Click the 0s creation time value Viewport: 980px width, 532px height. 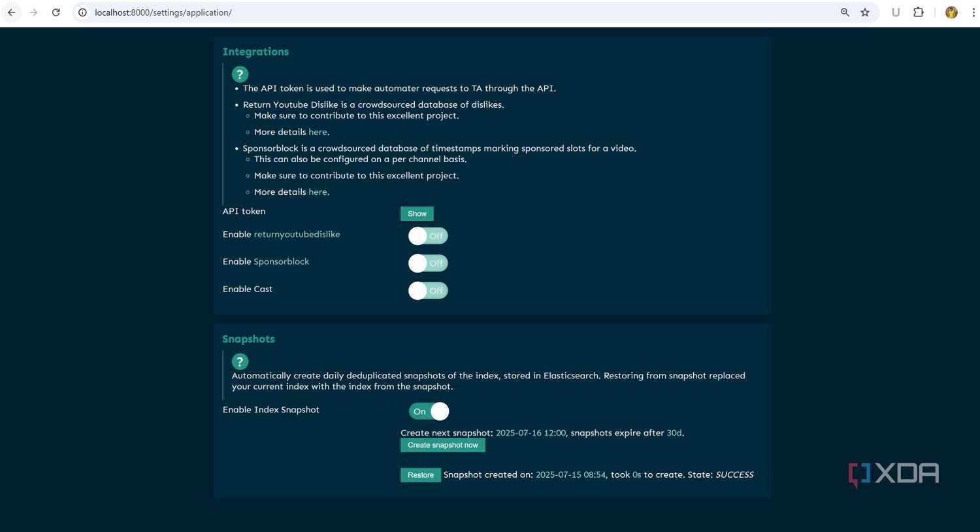point(637,475)
